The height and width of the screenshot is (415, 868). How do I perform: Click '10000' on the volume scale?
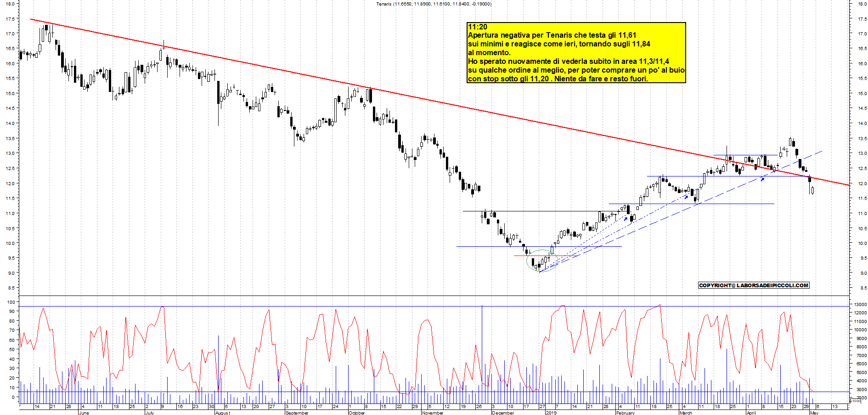860,330
